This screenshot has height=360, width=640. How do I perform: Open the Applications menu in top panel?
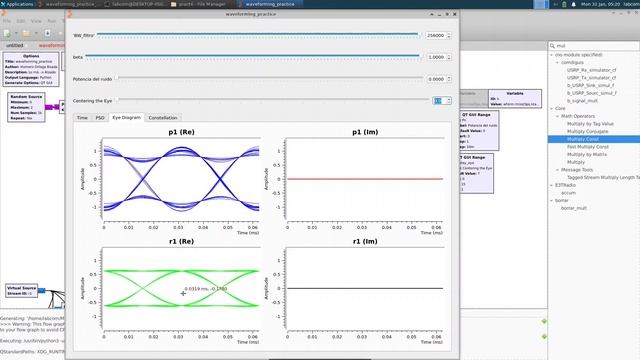(17, 4)
